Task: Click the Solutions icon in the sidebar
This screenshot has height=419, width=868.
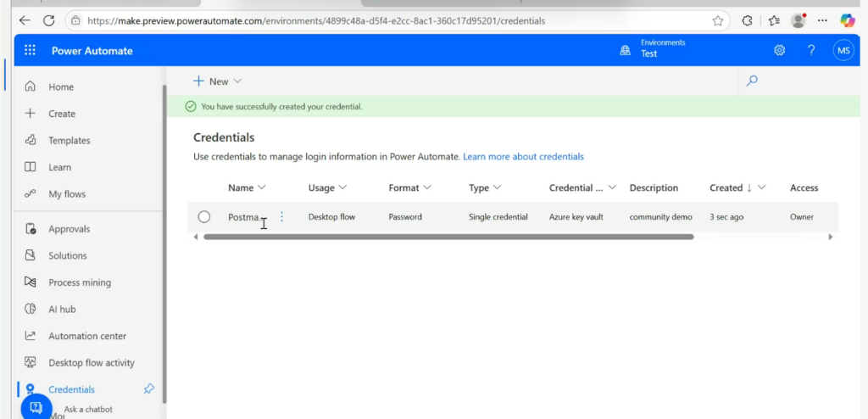Action: 31,255
